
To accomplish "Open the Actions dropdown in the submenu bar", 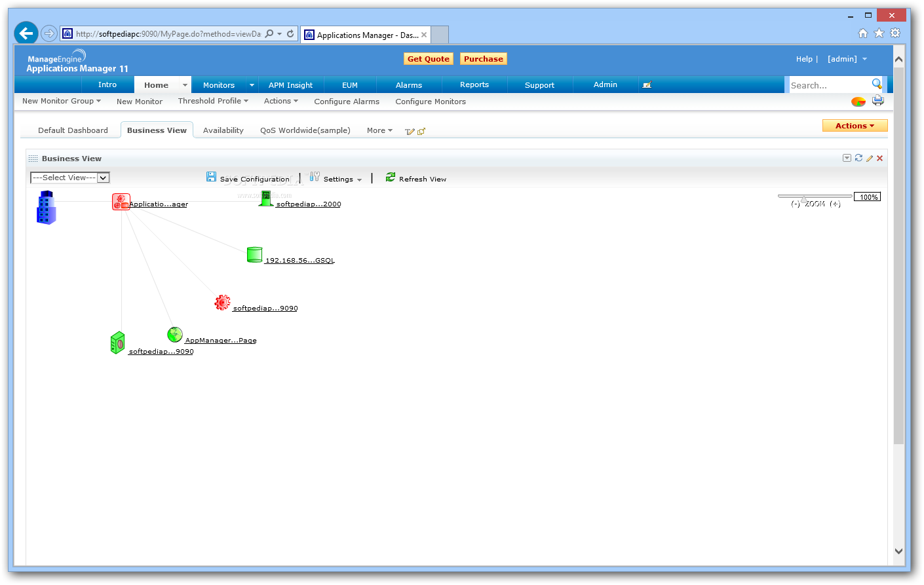I will [281, 101].
